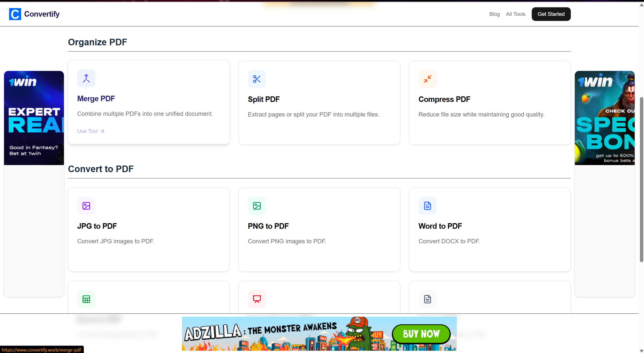Image resolution: width=644 pixels, height=353 pixels.
Task: Click the 1win banner on the left
Action: click(34, 118)
